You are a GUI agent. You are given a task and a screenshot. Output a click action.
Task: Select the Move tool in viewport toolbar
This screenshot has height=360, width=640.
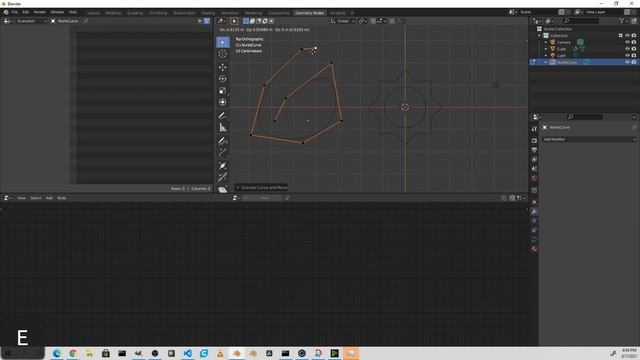[x=222, y=67]
